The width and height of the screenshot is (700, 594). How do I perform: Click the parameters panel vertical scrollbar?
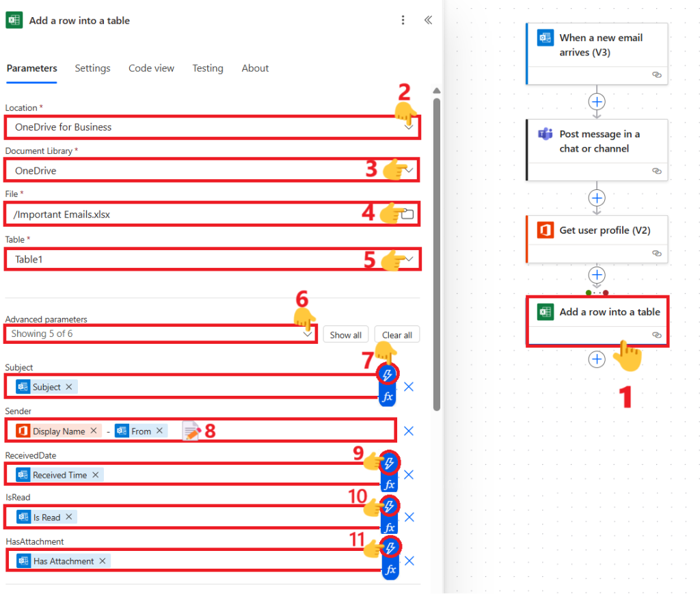point(437,253)
